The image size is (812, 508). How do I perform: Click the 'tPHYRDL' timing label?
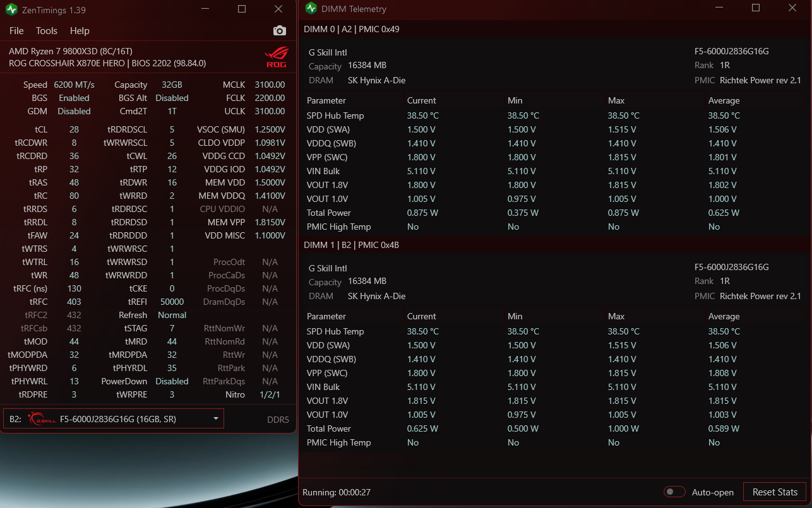coord(130,368)
